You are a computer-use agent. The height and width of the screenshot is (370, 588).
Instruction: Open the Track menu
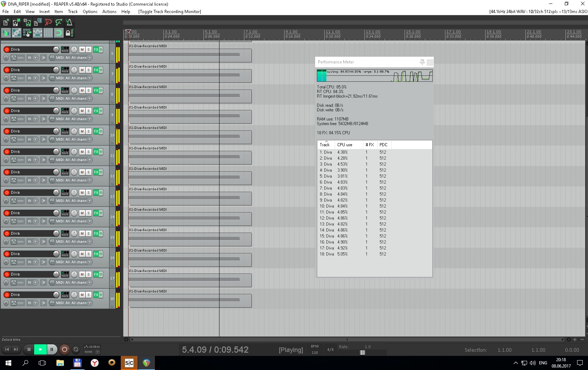pos(73,12)
